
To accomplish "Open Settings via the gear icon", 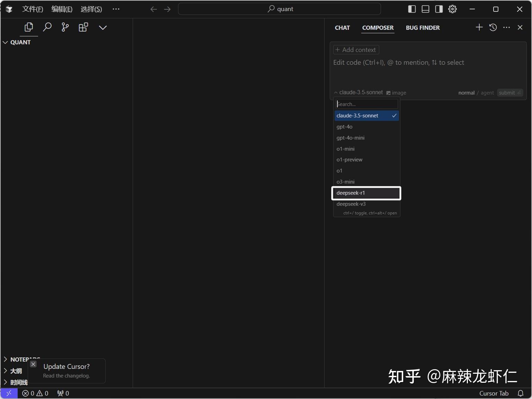I will [452, 9].
